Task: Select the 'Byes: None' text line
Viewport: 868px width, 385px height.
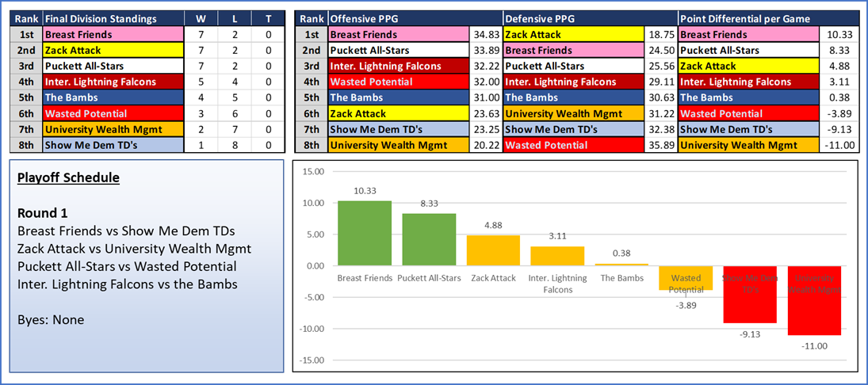Action: [51, 320]
